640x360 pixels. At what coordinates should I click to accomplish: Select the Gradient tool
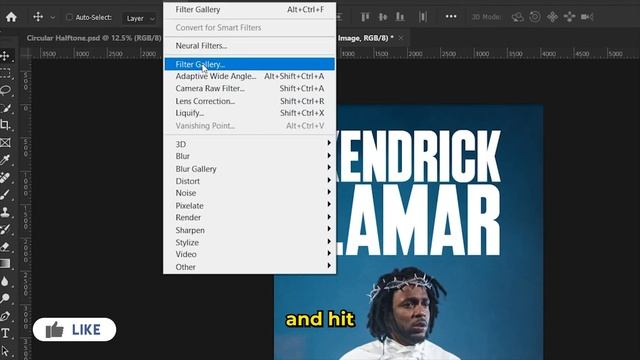[5, 264]
